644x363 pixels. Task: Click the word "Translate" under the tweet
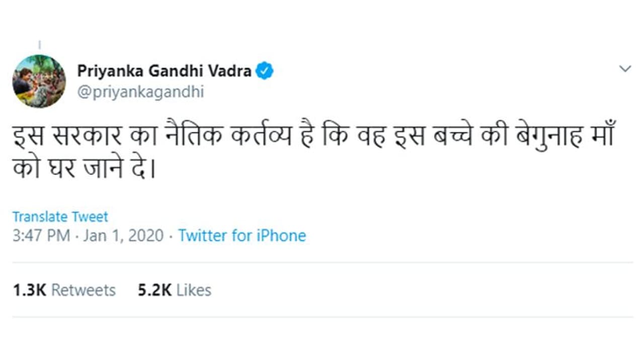(40, 217)
